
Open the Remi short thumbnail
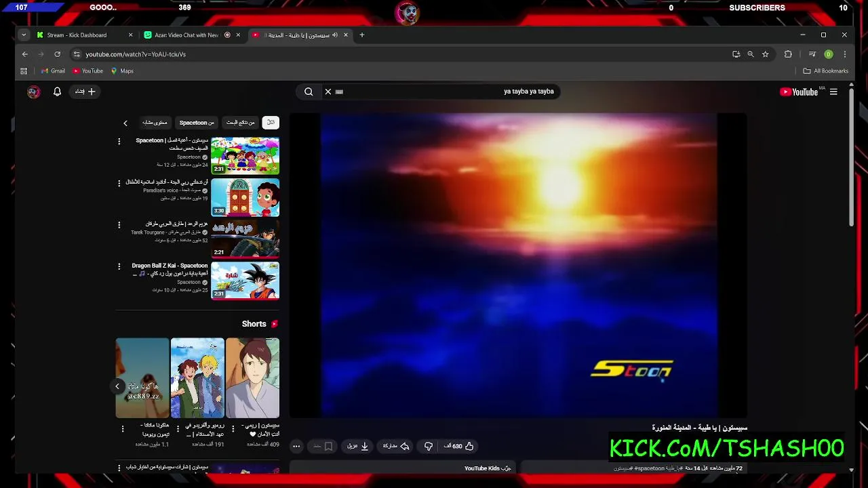point(252,378)
